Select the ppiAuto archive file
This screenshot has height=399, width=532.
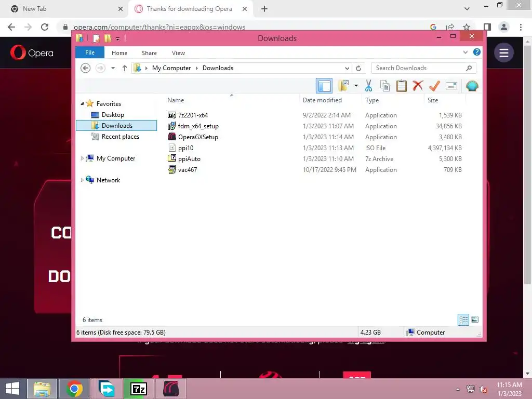tap(189, 159)
